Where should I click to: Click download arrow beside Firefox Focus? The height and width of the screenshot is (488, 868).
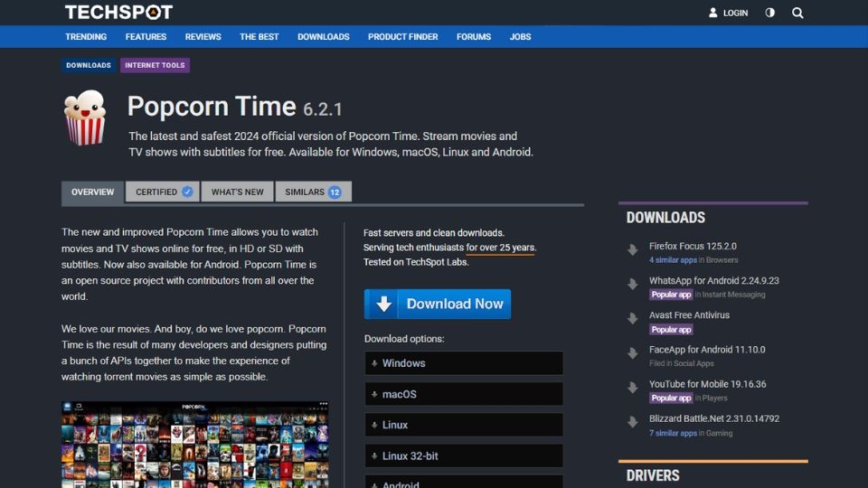[x=633, y=250]
